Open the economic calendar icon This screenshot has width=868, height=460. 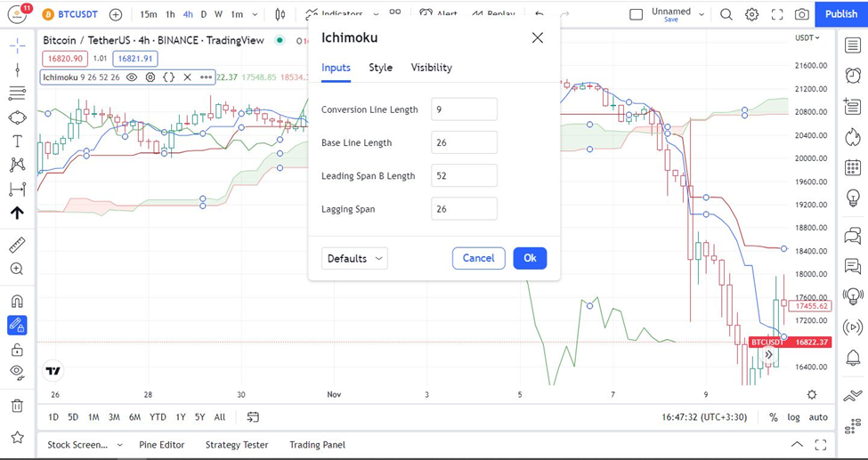(x=853, y=167)
